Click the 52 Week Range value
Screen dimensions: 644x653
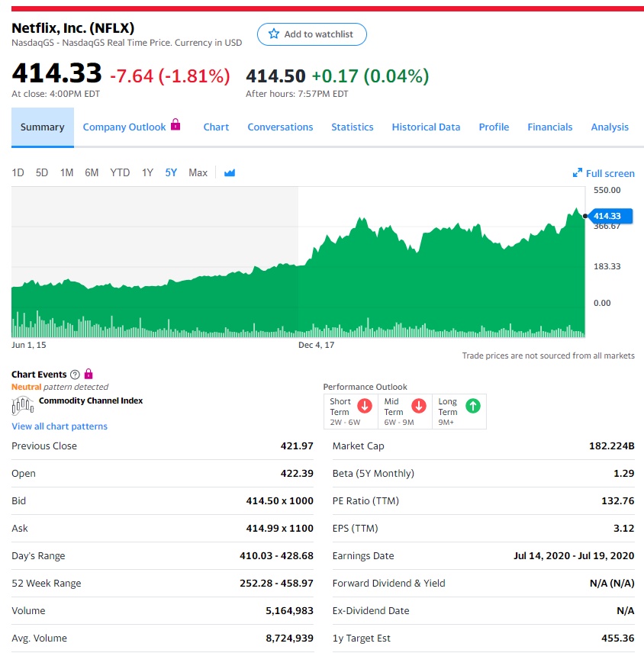point(276,584)
